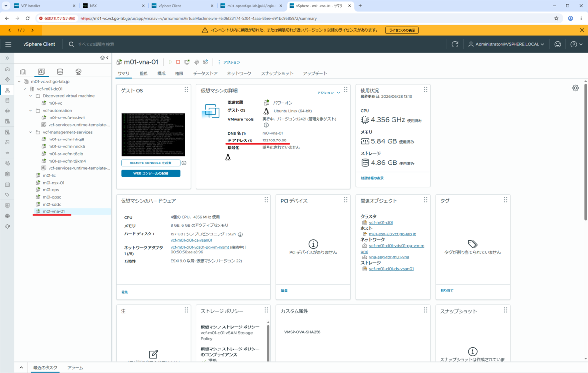The height and width of the screenshot is (373, 588).
Task: Open the vna-seg-for-m01-vna network link
Action: [x=389, y=257]
